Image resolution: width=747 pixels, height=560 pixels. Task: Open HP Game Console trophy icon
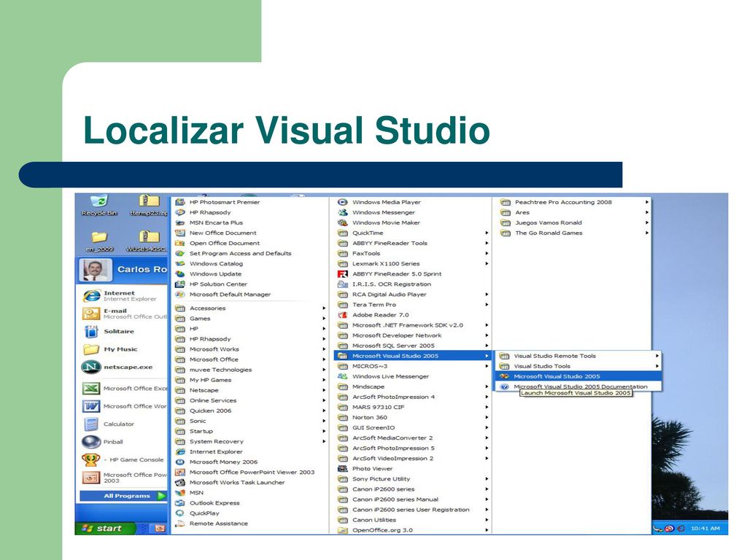pyautogui.click(x=91, y=459)
